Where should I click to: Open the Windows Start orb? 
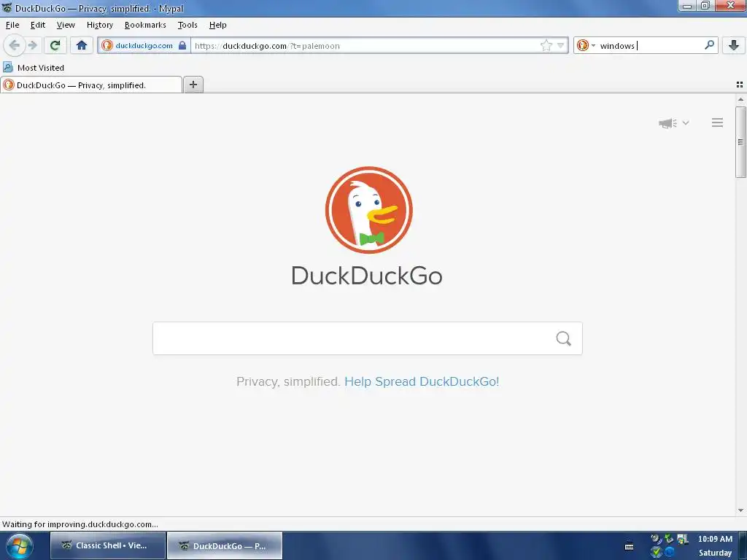coord(19,545)
